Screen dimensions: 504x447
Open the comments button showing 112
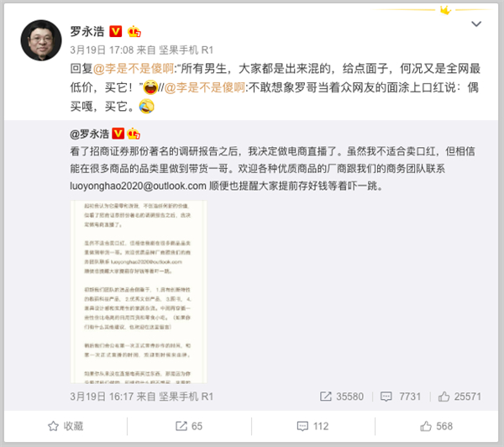tap(312, 426)
